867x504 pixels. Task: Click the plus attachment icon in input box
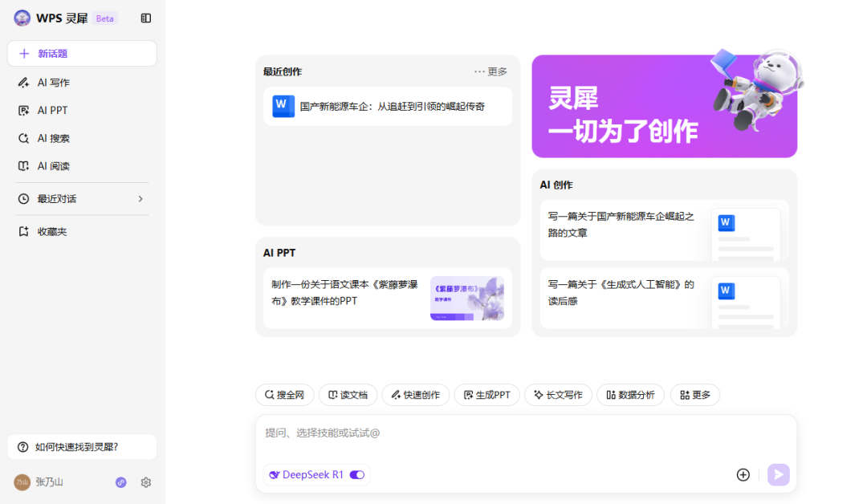click(x=743, y=475)
